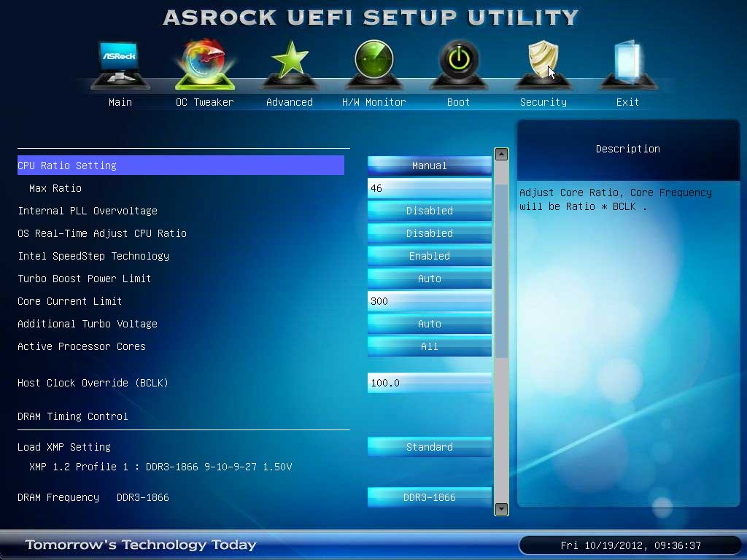This screenshot has width=747, height=560.
Task: Toggle Intel SpeedStep Technology Enabled option
Action: (x=429, y=256)
